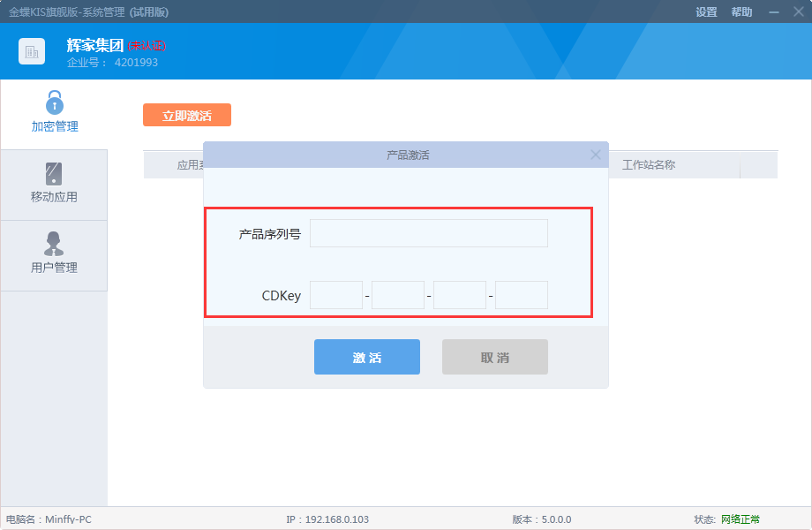This screenshot has width=812, height=530.
Task: Click the company name 辉家集团
Action: (95, 46)
